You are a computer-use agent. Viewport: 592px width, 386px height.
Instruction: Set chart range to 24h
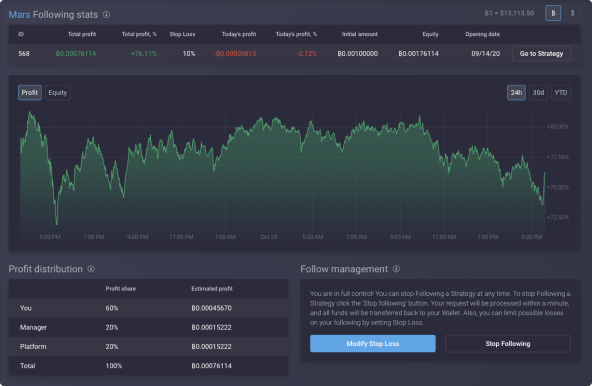[x=516, y=93]
